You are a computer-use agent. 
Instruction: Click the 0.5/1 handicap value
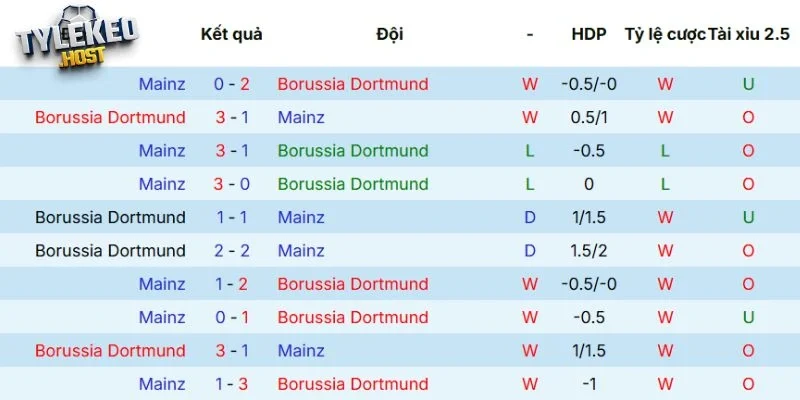(x=589, y=117)
